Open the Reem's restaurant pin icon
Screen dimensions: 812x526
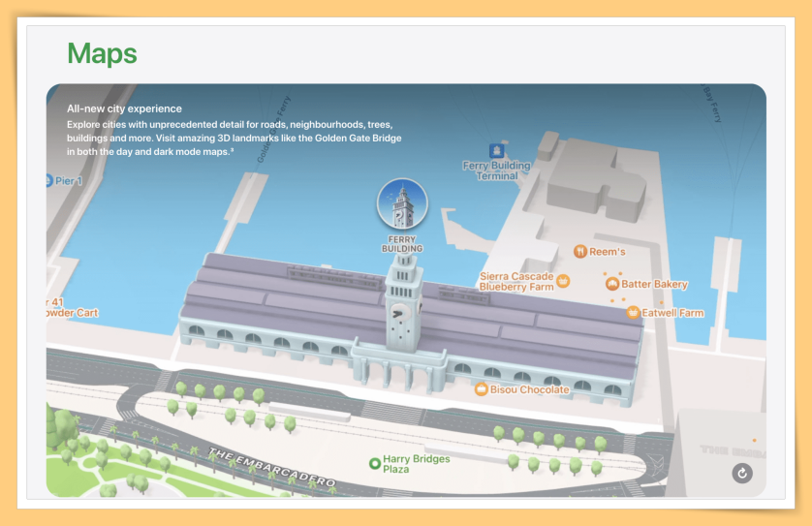pyautogui.click(x=580, y=252)
